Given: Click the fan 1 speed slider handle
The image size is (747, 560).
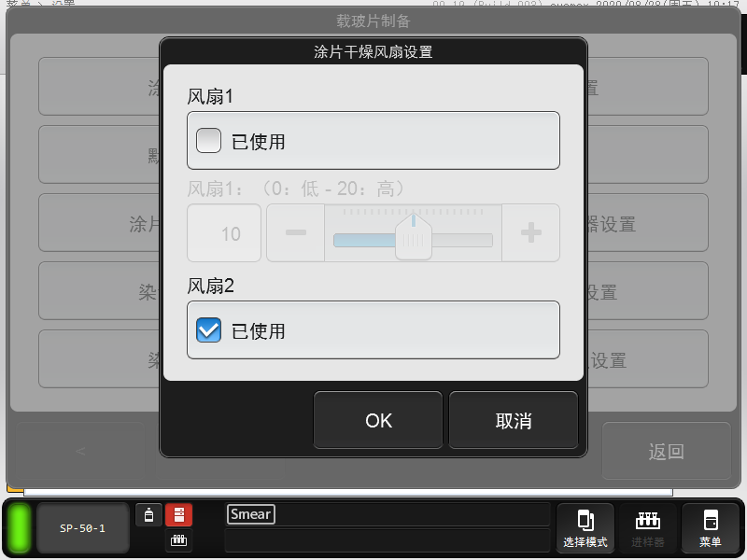Looking at the screenshot, I should [412, 237].
